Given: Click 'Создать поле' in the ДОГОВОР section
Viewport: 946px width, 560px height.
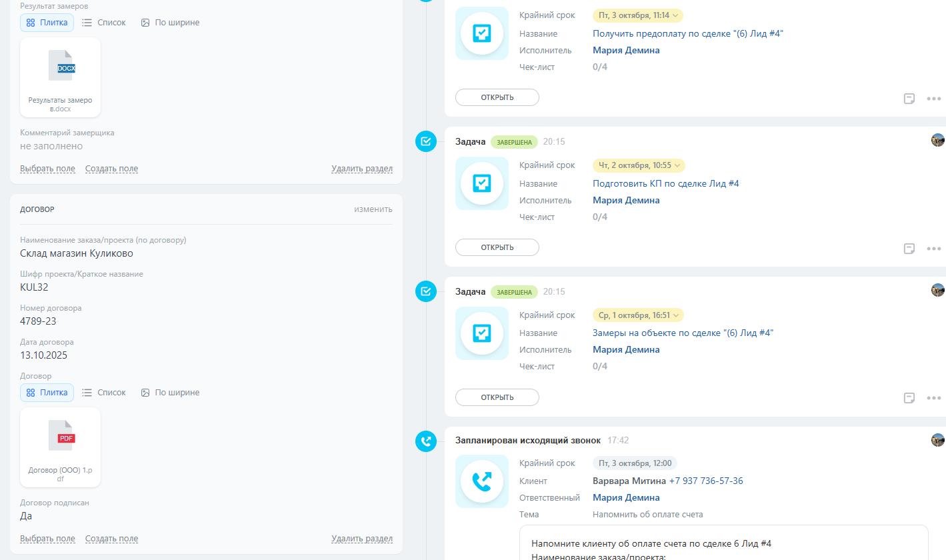Looking at the screenshot, I should (111, 539).
